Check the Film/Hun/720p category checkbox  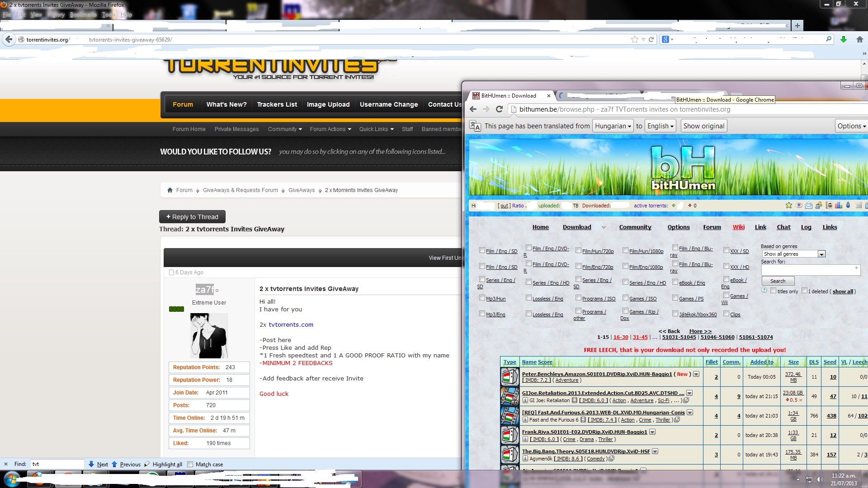(578, 250)
